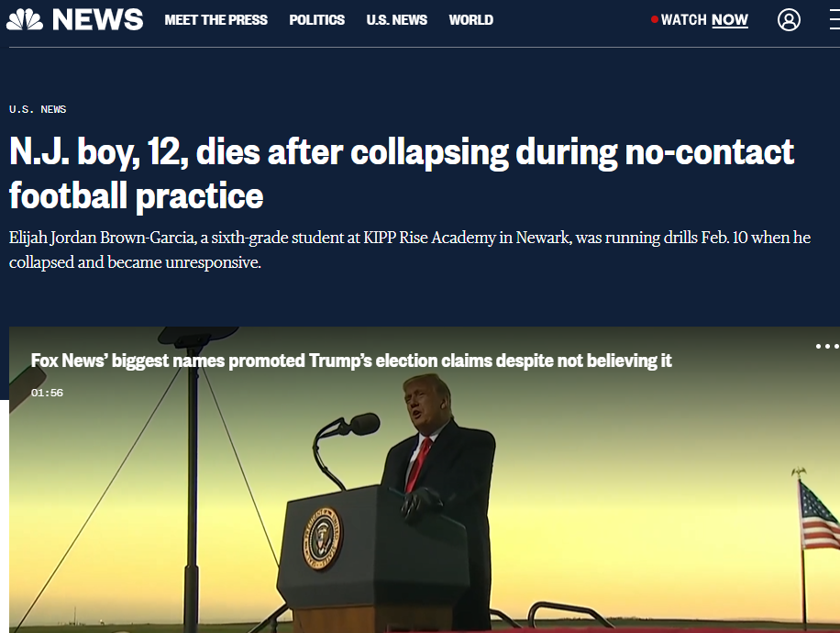Open the hamburger menu icon

(834, 20)
